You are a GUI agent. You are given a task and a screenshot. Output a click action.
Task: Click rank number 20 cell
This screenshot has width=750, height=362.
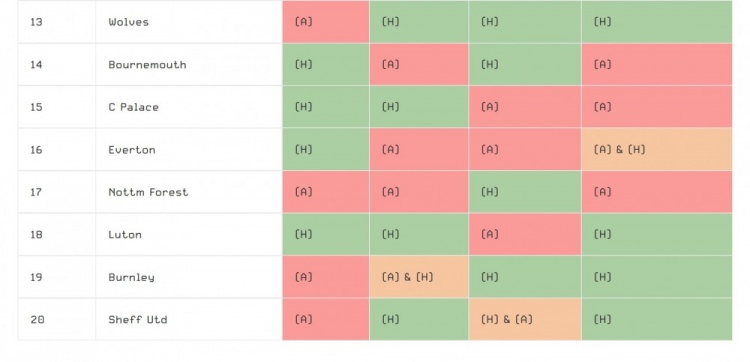tap(56, 320)
